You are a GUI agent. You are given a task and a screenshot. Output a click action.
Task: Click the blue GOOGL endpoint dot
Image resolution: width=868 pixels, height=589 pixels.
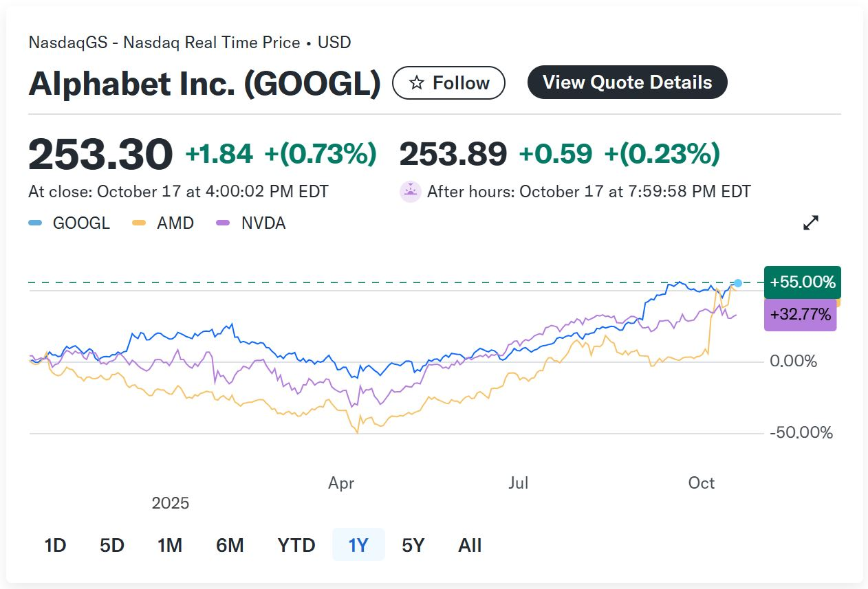[x=738, y=283]
